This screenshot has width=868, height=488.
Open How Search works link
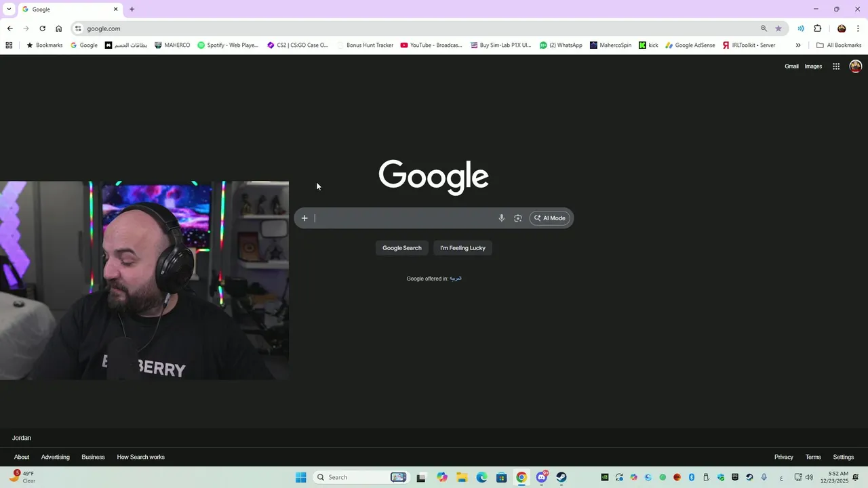tap(141, 457)
